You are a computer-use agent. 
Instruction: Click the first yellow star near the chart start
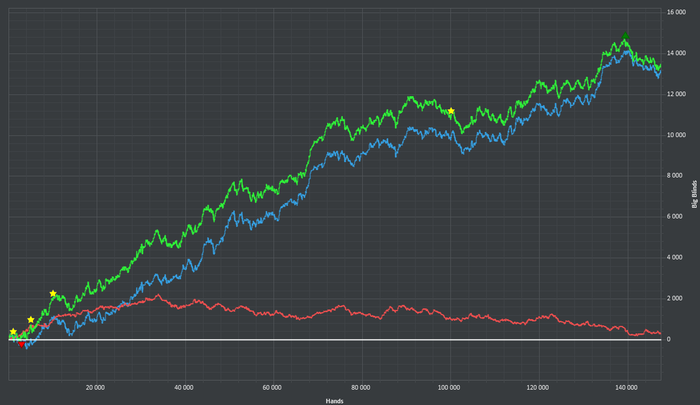click(x=13, y=331)
